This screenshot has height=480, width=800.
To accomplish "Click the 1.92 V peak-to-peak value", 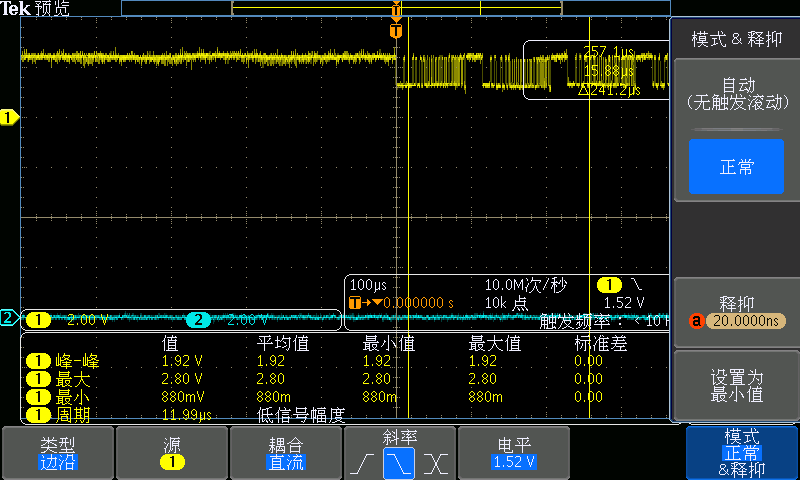I will click(182, 361).
